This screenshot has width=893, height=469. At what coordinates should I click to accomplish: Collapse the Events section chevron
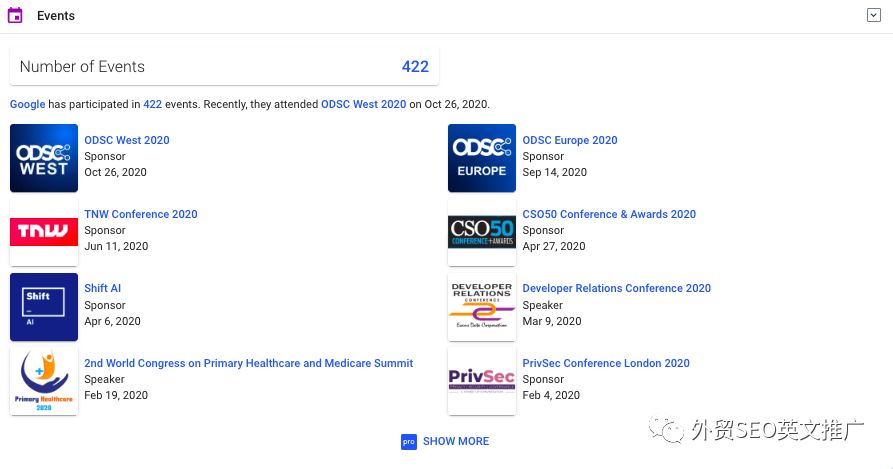873,15
